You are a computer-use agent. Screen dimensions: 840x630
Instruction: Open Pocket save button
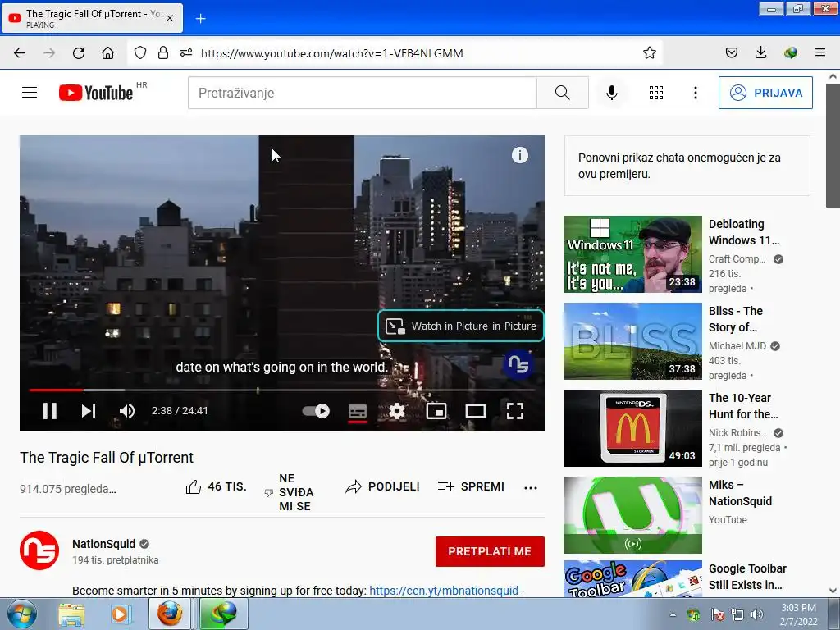click(731, 52)
